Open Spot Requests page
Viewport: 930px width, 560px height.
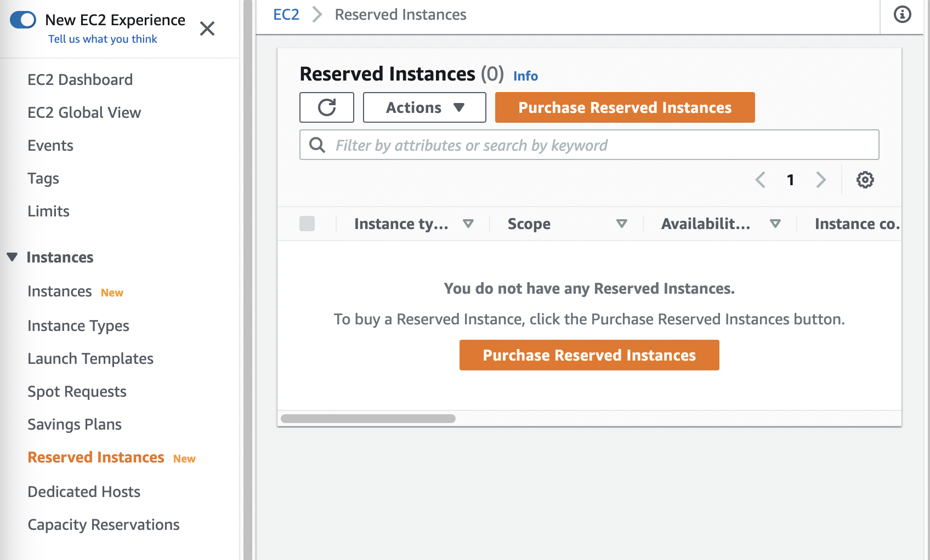pyautogui.click(x=77, y=392)
